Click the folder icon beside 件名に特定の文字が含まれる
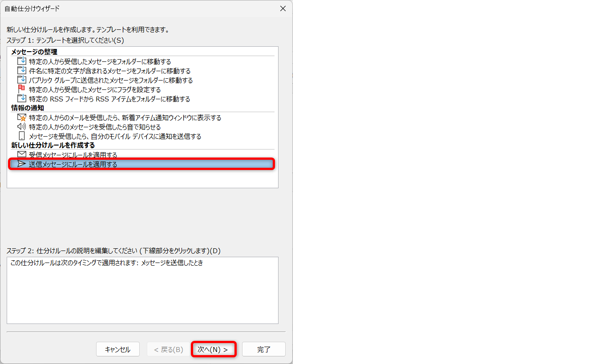Image resolution: width=598 pixels, height=364 pixels. (22, 71)
